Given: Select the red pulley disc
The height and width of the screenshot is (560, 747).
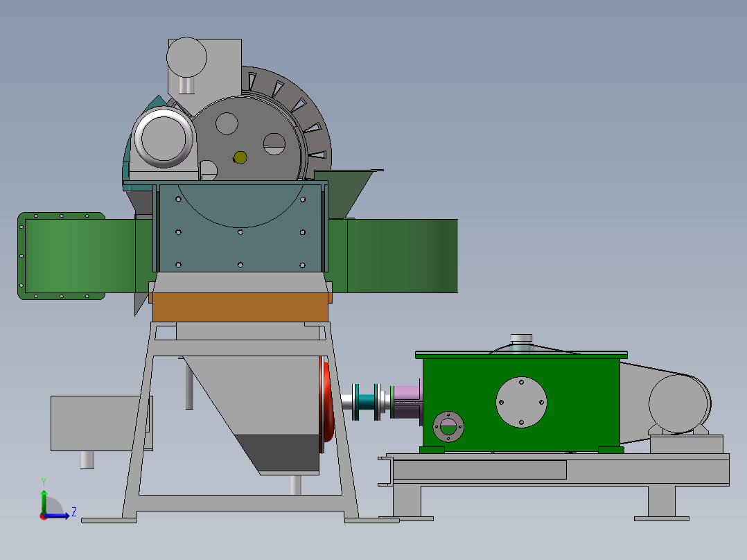Looking at the screenshot, I should pos(327,403).
